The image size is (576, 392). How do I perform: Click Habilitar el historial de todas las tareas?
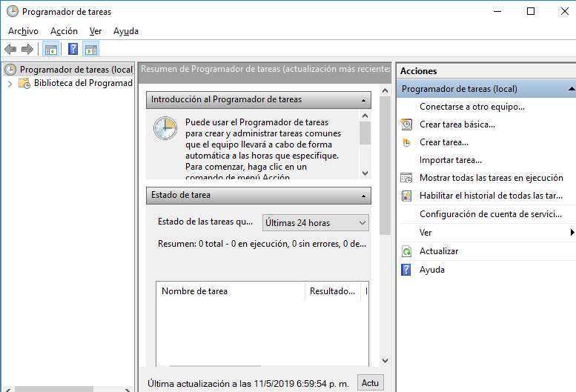pyautogui.click(x=491, y=196)
